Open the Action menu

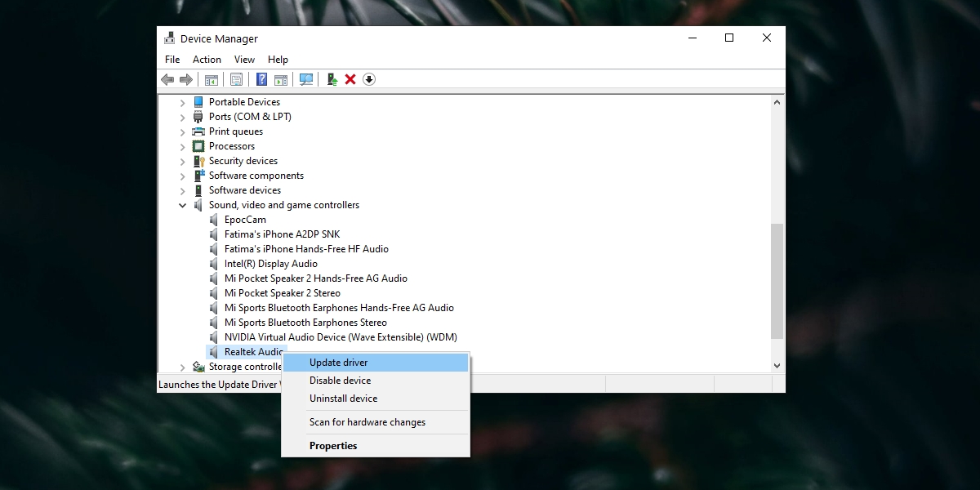click(x=206, y=59)
